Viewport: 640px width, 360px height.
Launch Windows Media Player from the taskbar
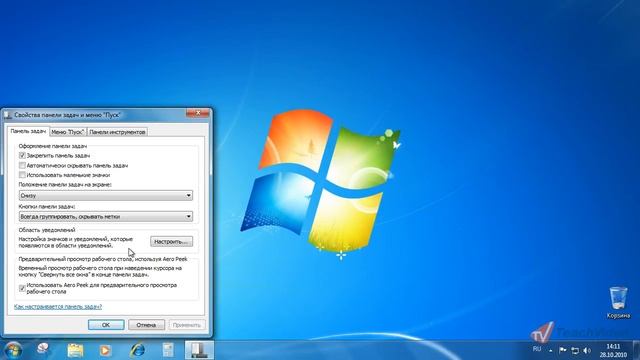(x=105, y=350)
